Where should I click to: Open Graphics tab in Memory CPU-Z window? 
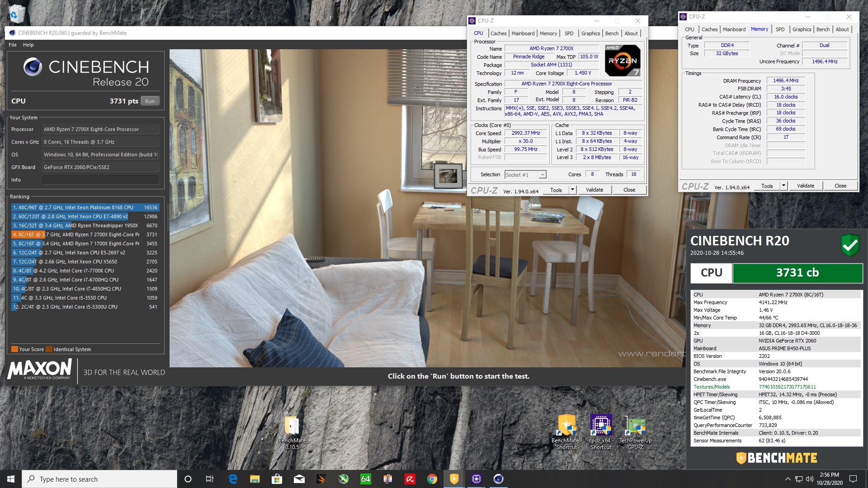[802, 29]
